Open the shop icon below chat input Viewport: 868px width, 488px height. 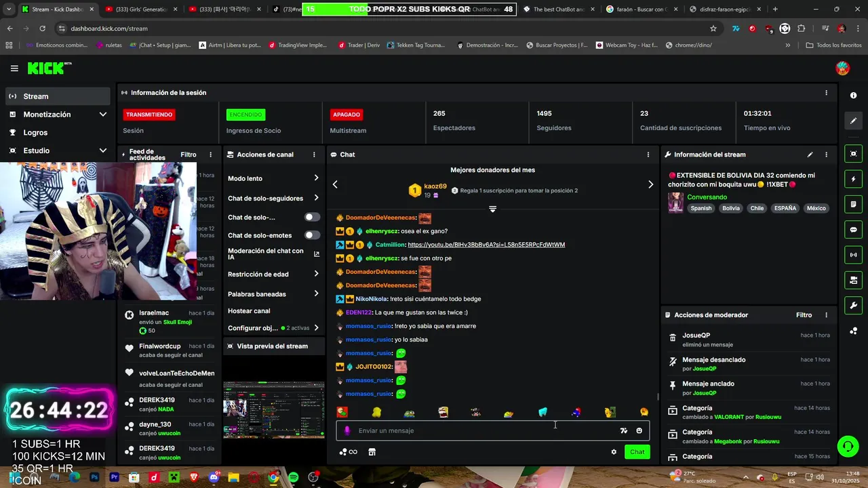(x=372, y=452)
